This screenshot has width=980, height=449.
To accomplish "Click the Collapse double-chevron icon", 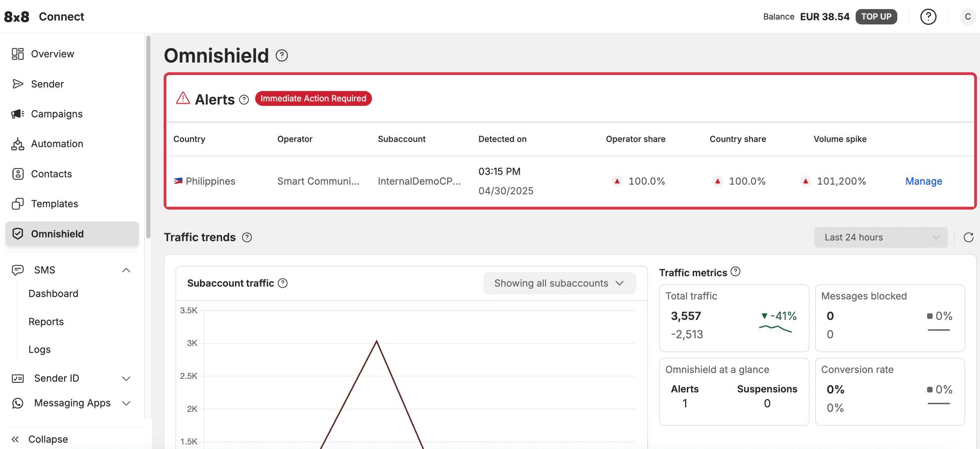I will [x=15, y=439].
